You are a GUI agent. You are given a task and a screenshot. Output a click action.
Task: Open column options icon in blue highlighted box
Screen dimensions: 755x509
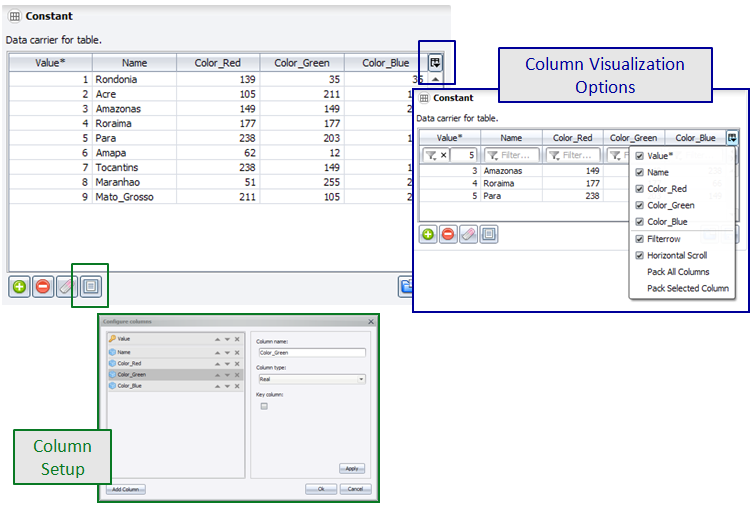(435, 62)
